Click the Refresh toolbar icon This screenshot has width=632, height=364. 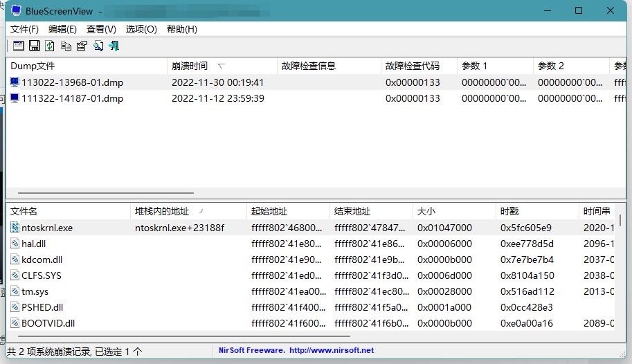click(x=50, y=46)
